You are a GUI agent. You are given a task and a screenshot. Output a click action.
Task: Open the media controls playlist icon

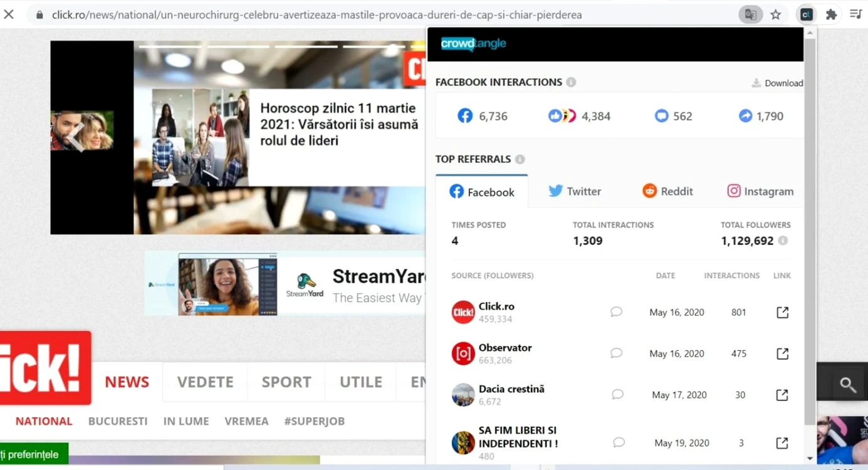(856, 14)
